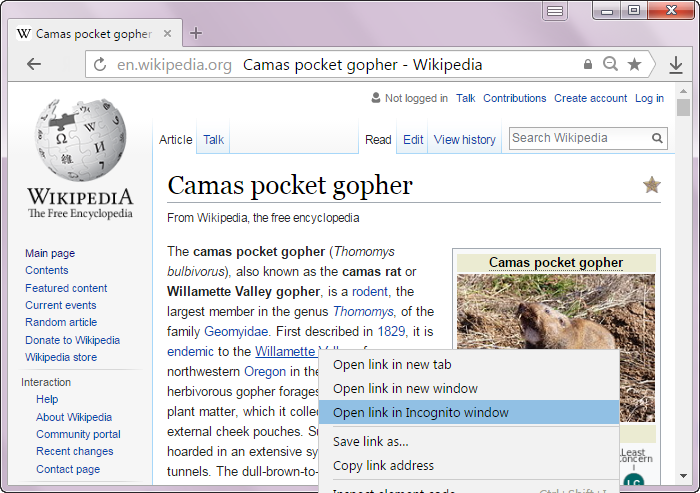This screenshot has height=493, width=700.
Task: Open the Help link under Interaction
Action: (x=47, y=399)
